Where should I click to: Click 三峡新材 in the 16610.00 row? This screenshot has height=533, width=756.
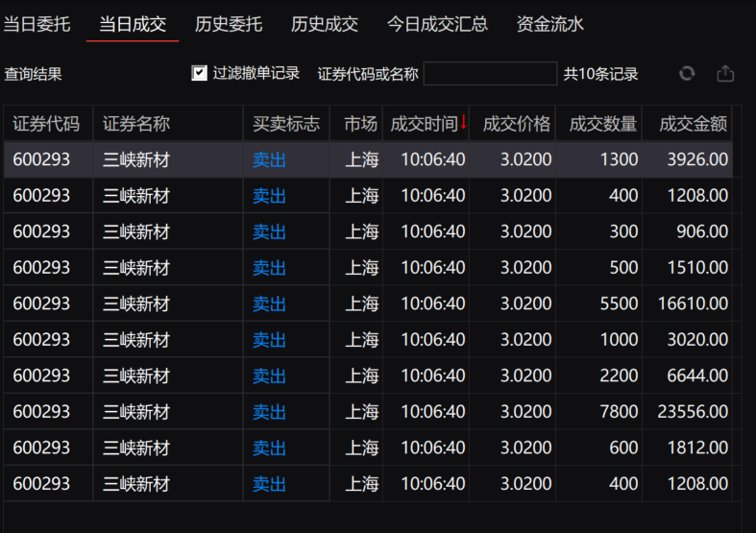136,303
